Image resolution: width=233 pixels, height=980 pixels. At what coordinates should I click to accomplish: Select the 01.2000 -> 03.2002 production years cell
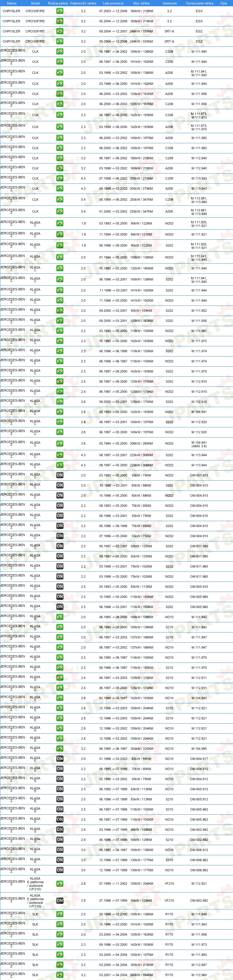coord(113,211)
